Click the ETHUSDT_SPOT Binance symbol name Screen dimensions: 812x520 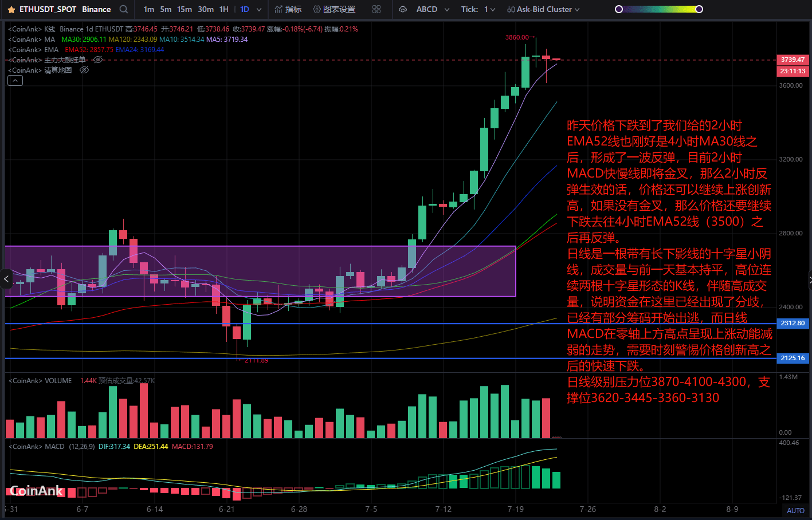click(x=65, y=9)
